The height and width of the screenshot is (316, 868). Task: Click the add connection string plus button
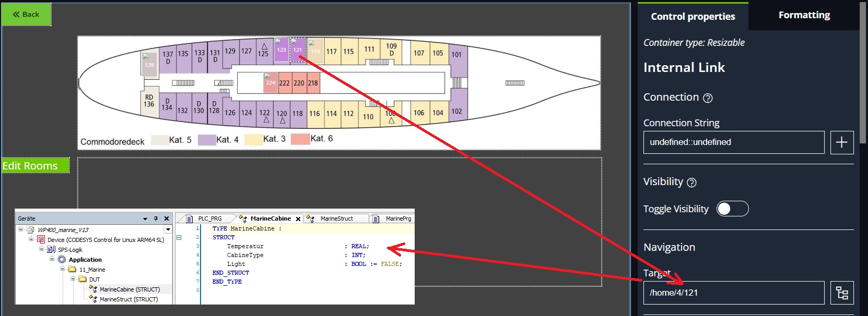coord(841,142)
